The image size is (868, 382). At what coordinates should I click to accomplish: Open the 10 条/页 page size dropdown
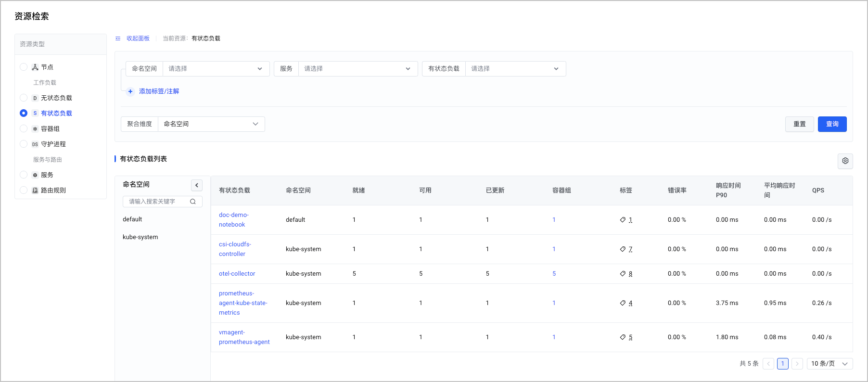click(x=830, y=364)
